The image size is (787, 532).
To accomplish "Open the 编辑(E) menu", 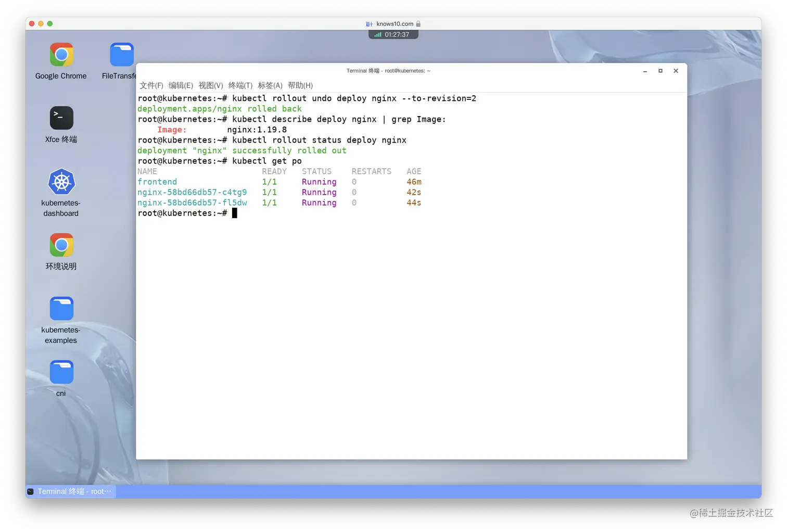I will (181, 85).
